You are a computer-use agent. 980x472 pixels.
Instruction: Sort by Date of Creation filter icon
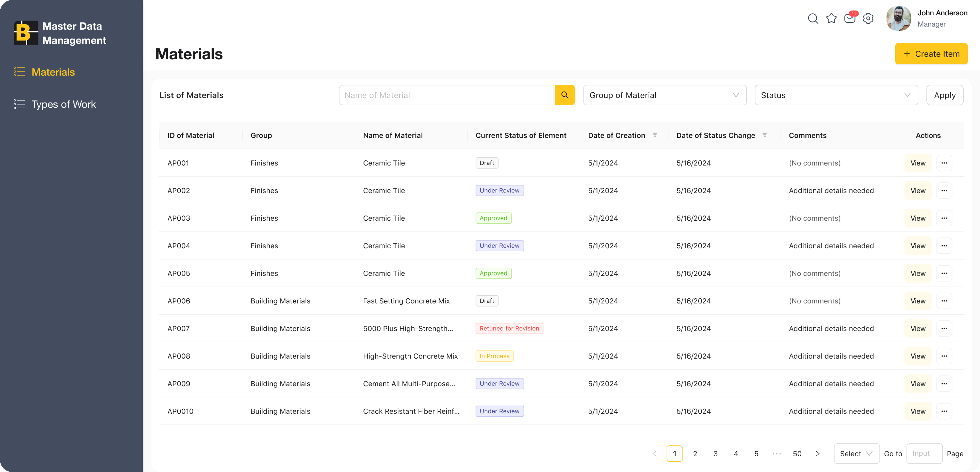pos(655,135)
